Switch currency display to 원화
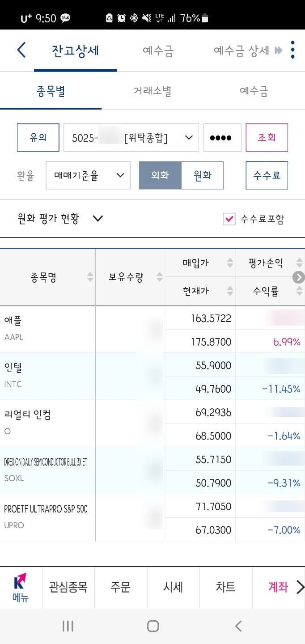The width and height of the screenshot is (305, 644). pyautogui.click(x=202, y=175)
